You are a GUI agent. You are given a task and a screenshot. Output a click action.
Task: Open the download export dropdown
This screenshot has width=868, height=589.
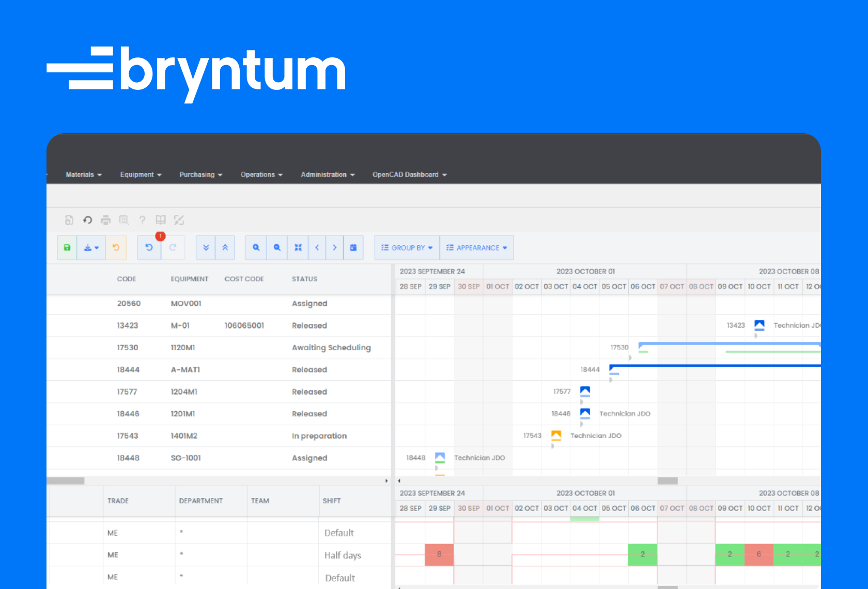click(91, 247)
